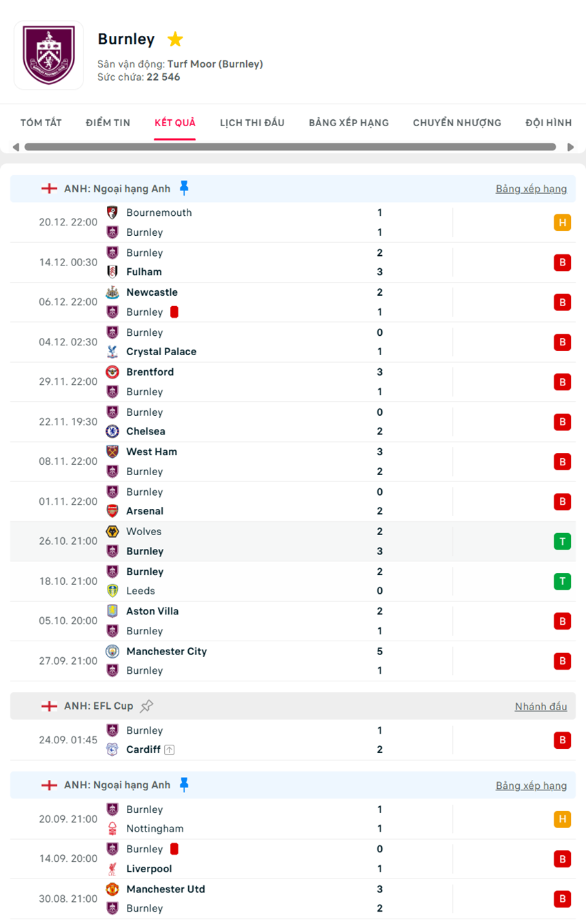Select the Cardiff club crest
Screen dimensions: 586x924
click(111, 749)
